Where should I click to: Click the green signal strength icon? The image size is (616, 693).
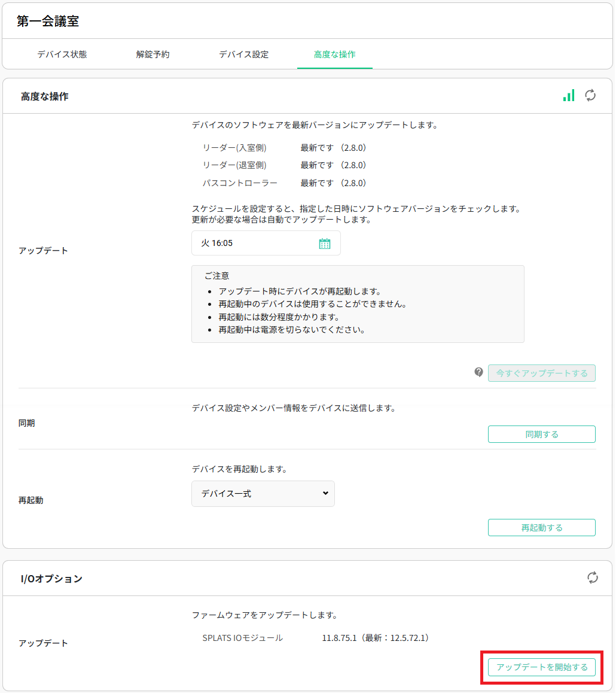click(569, 96)
